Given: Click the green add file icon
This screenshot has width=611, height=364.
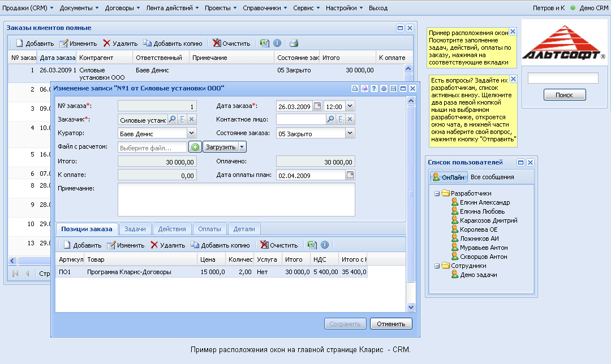Looking at the screenshot, I should click(195, 147).
